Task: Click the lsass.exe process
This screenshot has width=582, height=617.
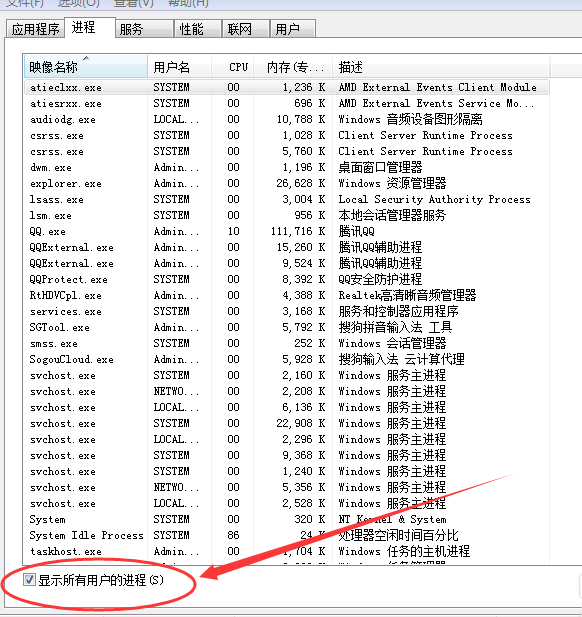Action: click(x=287, y=199)
